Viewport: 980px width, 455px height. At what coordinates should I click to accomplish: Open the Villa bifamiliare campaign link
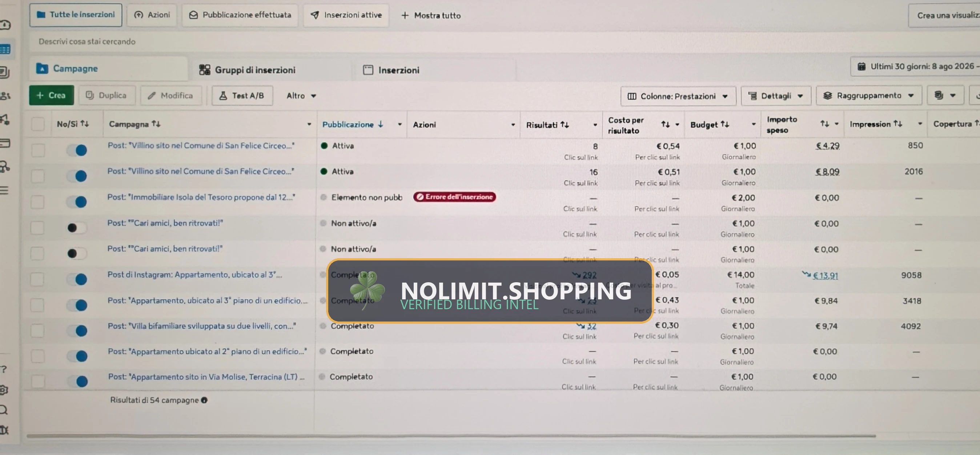[x=202, y=326]
